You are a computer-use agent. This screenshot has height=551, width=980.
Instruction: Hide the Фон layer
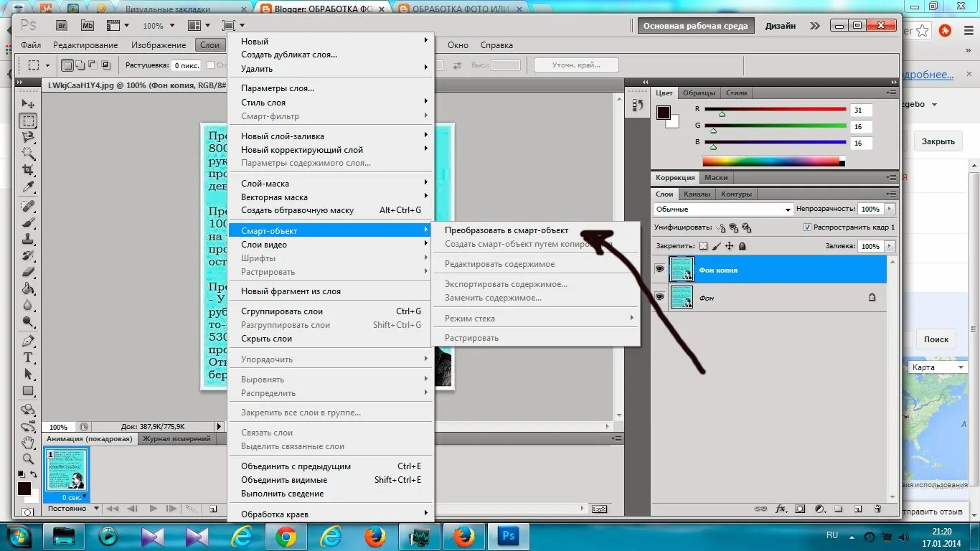pyautogui.click(x=659, y=297)
